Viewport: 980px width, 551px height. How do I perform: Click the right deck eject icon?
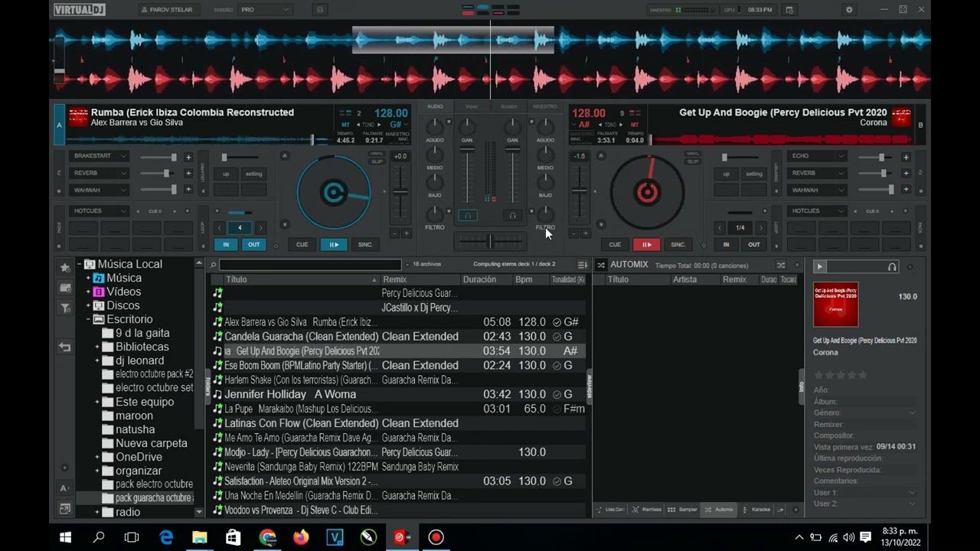pos(601,155)
